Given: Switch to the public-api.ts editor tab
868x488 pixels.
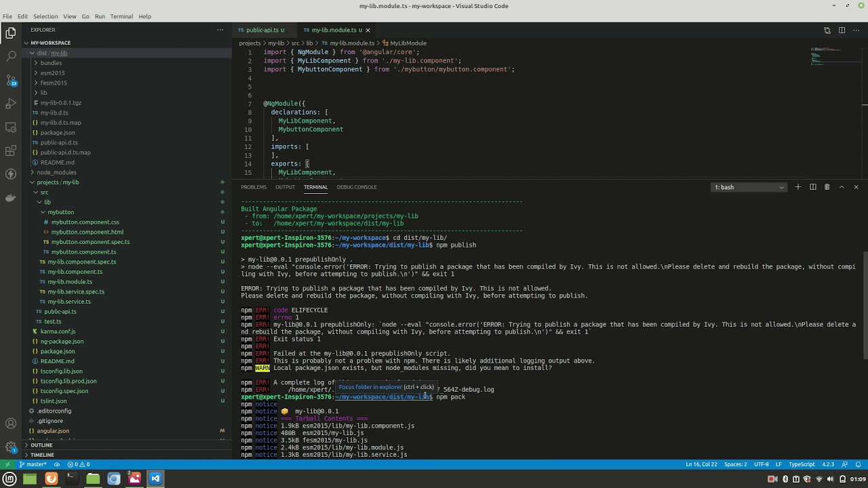Looking at the screenshot, I should coord(262,30).
